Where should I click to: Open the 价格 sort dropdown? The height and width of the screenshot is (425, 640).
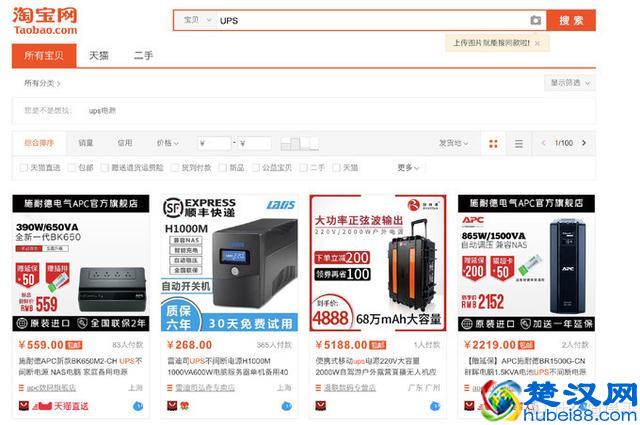[168, 143]
